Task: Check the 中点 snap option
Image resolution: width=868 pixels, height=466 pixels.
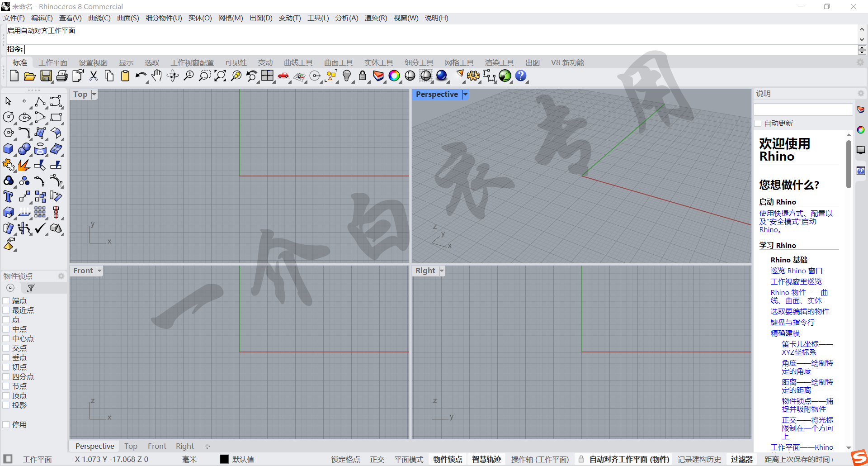Action: pyautogui.click(x=6, y=329)
